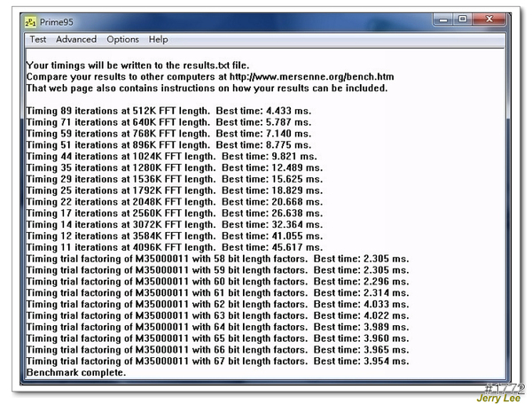Open the Test menu
Screen dimensions: 532x404
(38, 40)
